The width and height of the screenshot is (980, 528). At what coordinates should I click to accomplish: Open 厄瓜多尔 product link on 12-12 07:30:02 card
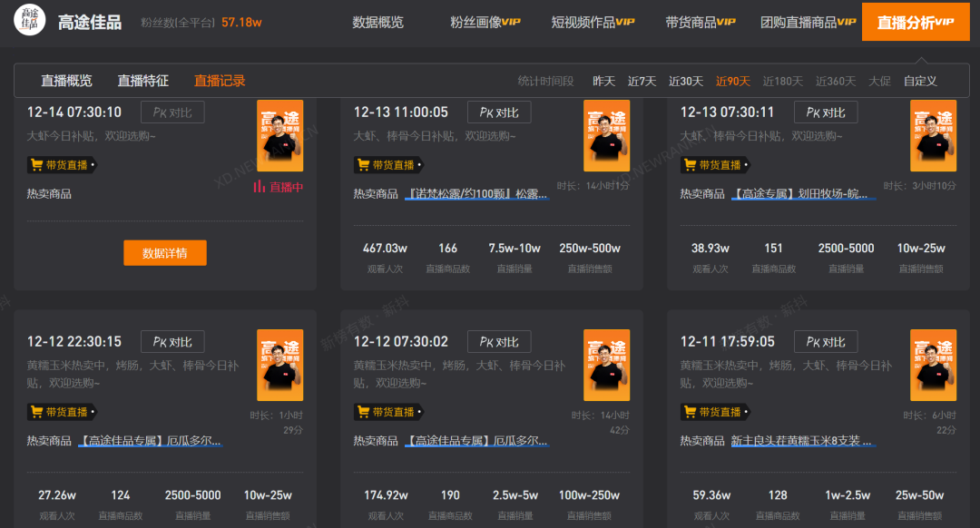tap(477, 441)
